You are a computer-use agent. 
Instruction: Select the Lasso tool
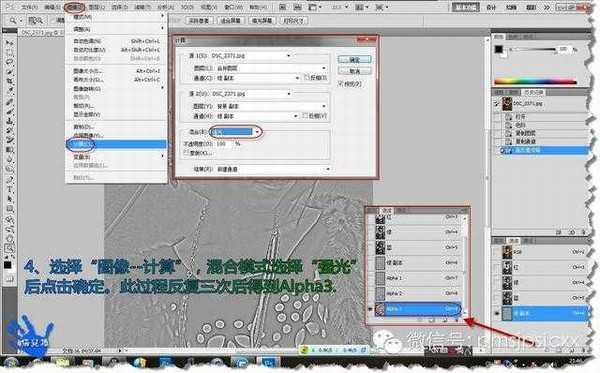(9, 62)
